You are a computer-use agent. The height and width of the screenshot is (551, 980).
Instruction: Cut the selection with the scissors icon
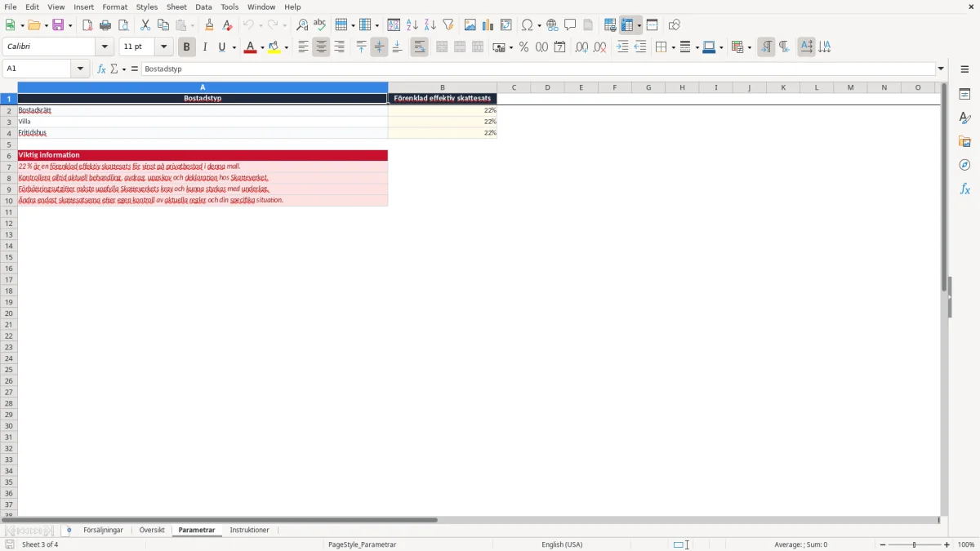coord(145,25)
